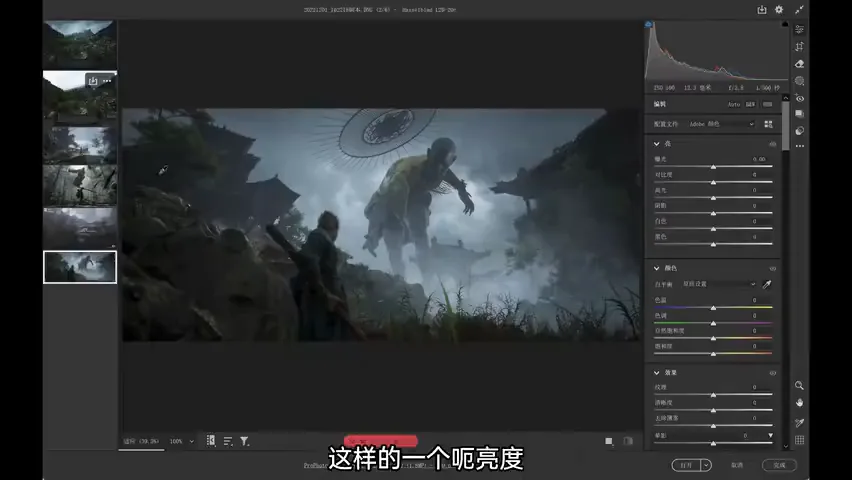Select the Red Eye removal tool

click(x=799, y=98)
